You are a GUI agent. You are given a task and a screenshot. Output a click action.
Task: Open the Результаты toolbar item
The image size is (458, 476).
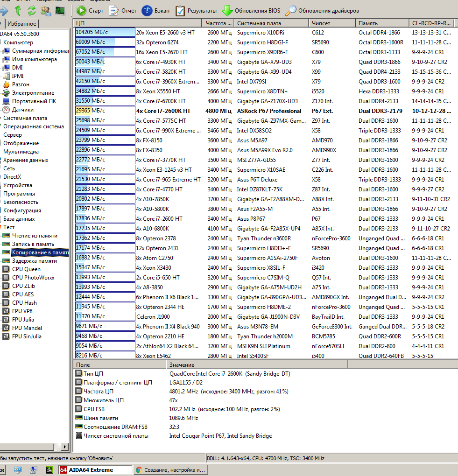point(196,11)
